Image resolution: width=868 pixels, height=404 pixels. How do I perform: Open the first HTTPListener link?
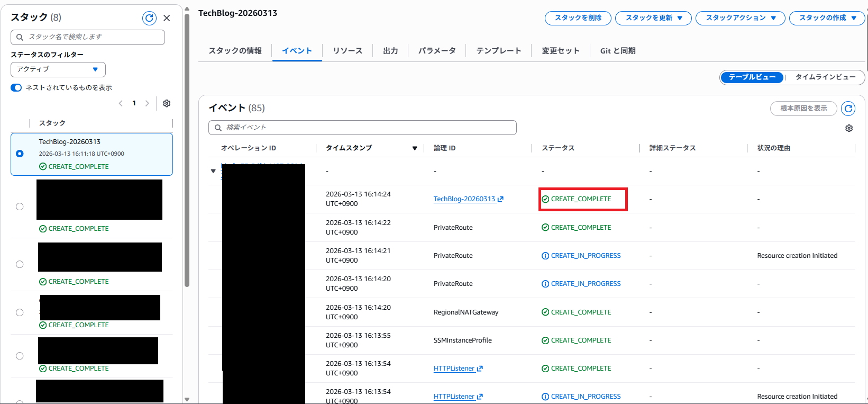pyautogui.click(x=454, y=369)
